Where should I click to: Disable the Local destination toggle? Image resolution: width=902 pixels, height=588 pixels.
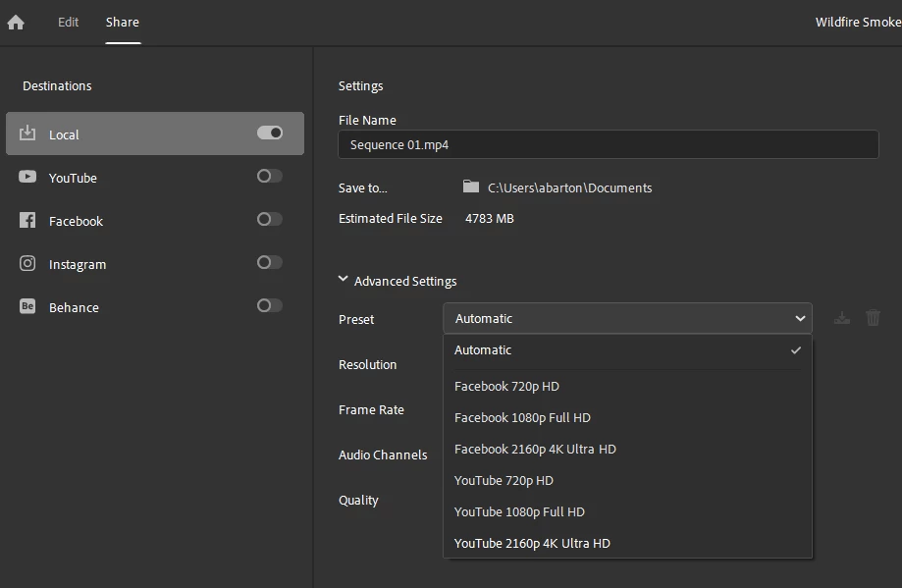click(270, 133)
